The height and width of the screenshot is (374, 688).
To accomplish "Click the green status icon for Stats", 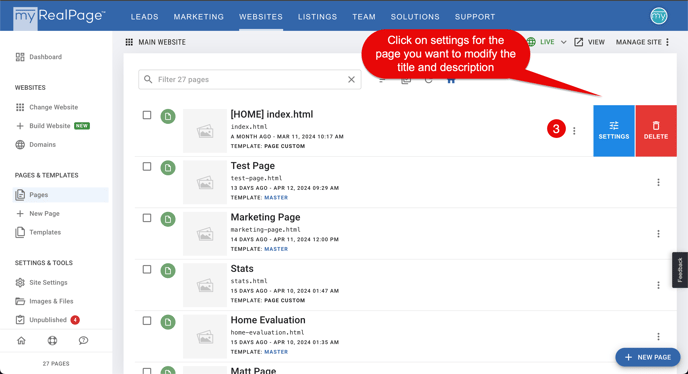I will point(168,270).
